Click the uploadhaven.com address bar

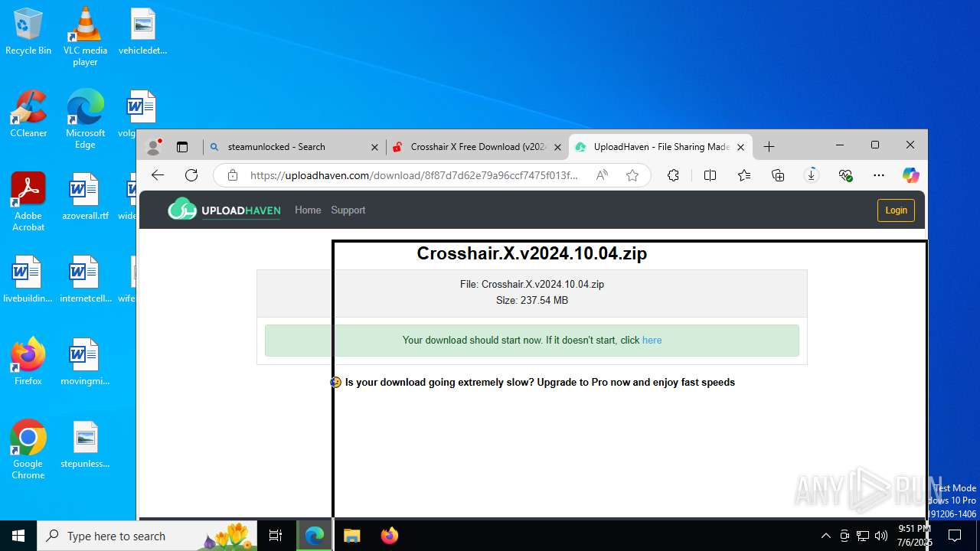point(413,175)
